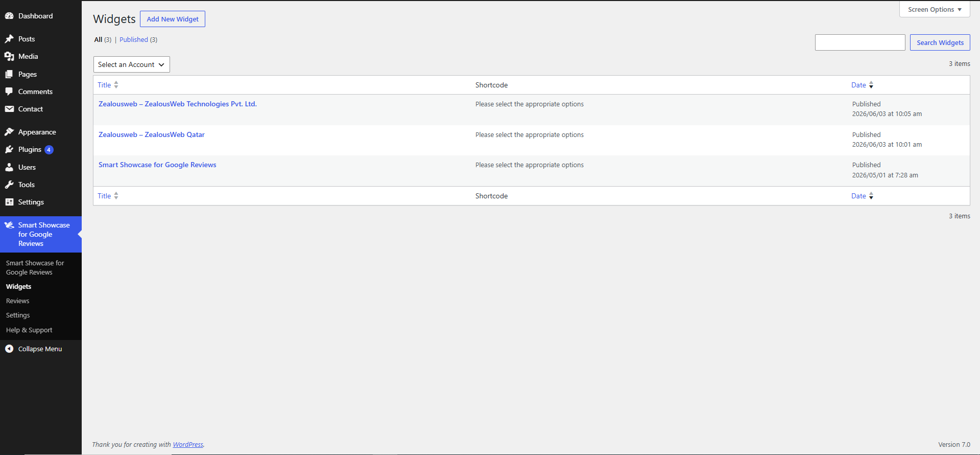Sort by bottom Date column header
The width and height of the screenshot is (980, 455).
click(858, 196)
